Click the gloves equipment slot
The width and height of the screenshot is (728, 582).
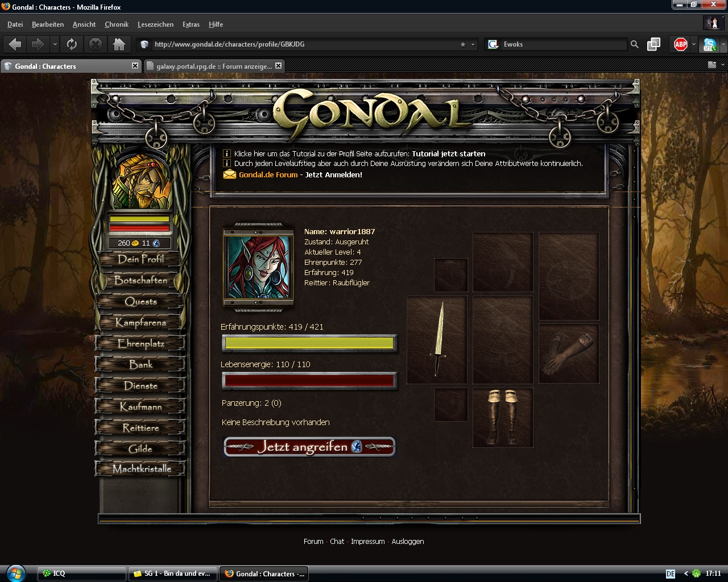[x=568, y=353]
